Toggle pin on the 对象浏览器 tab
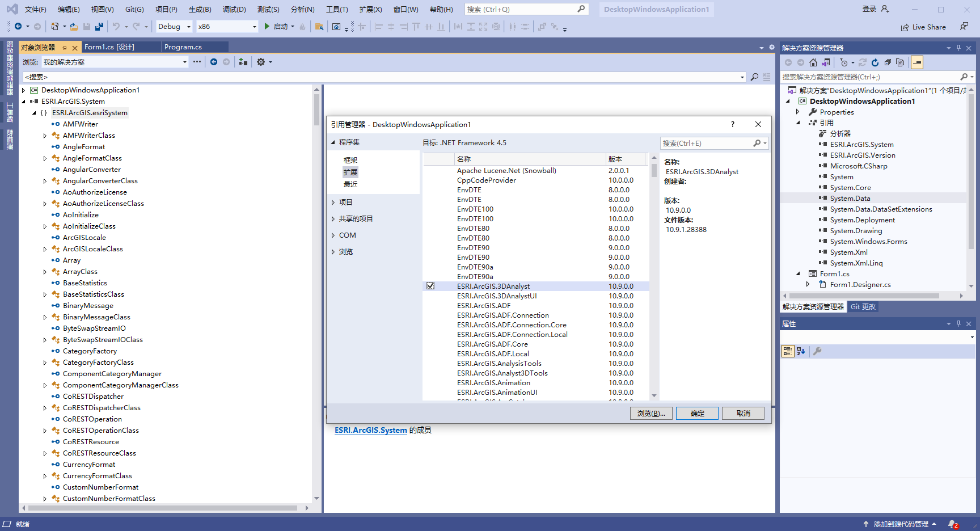The image size is (980, 531). coord(65,48)
